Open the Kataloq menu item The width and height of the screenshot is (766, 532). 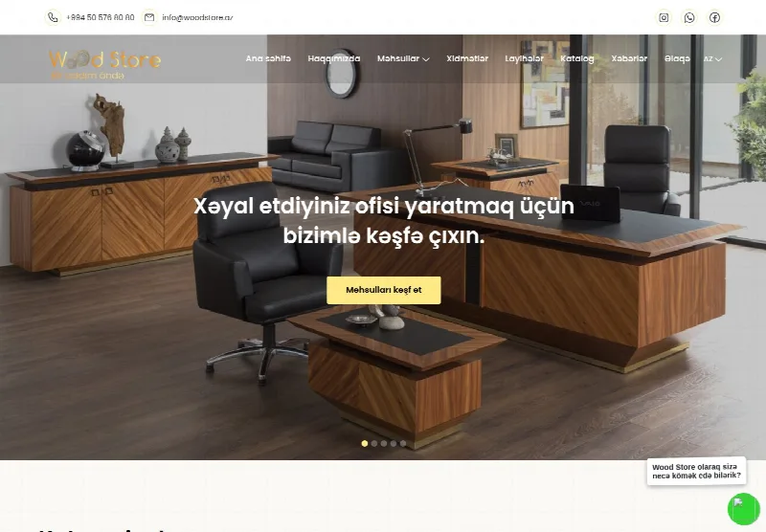577,58
